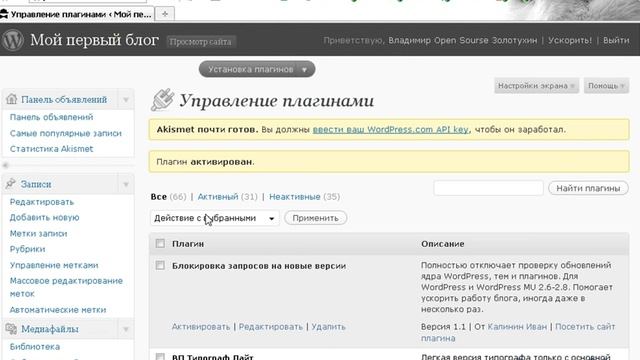640x360 pixels.
Task: Open Самые популярные записи in sidebar
Action: coord(66,133)
